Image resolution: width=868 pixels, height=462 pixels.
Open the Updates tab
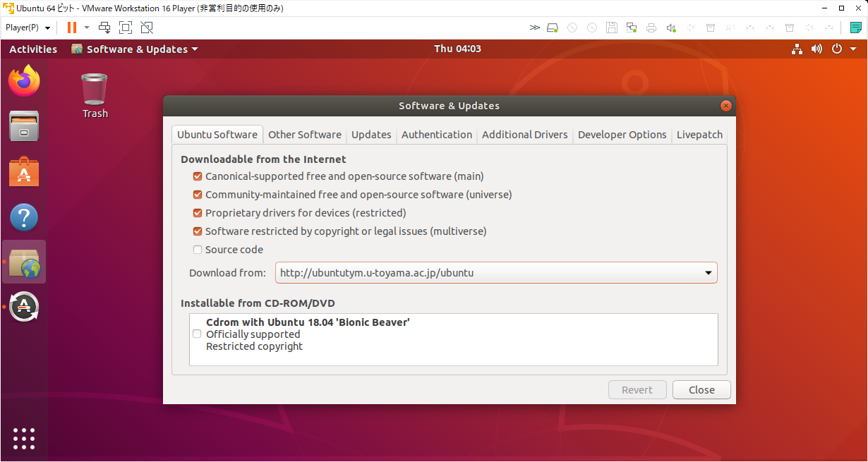[371, 135]
